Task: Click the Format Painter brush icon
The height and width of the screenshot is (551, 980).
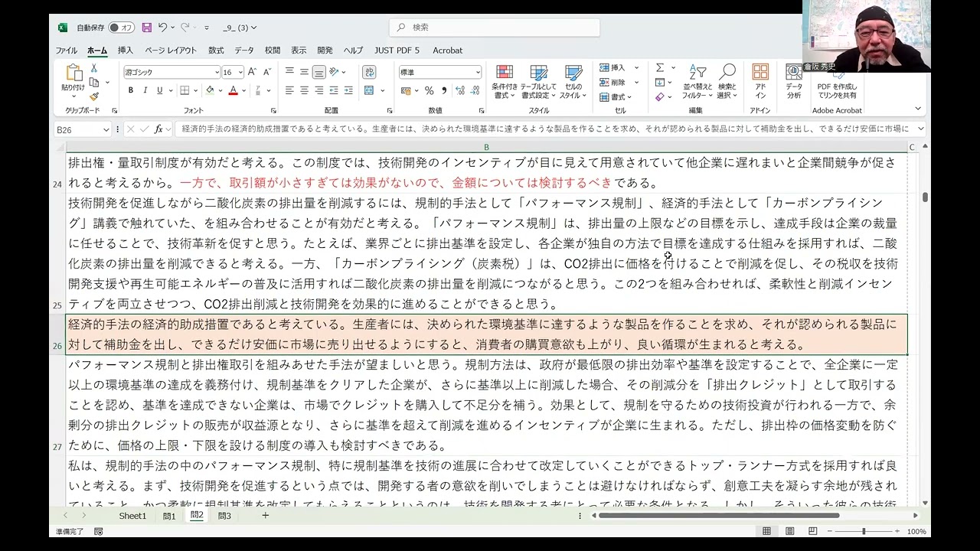Action: pos(94,96)
